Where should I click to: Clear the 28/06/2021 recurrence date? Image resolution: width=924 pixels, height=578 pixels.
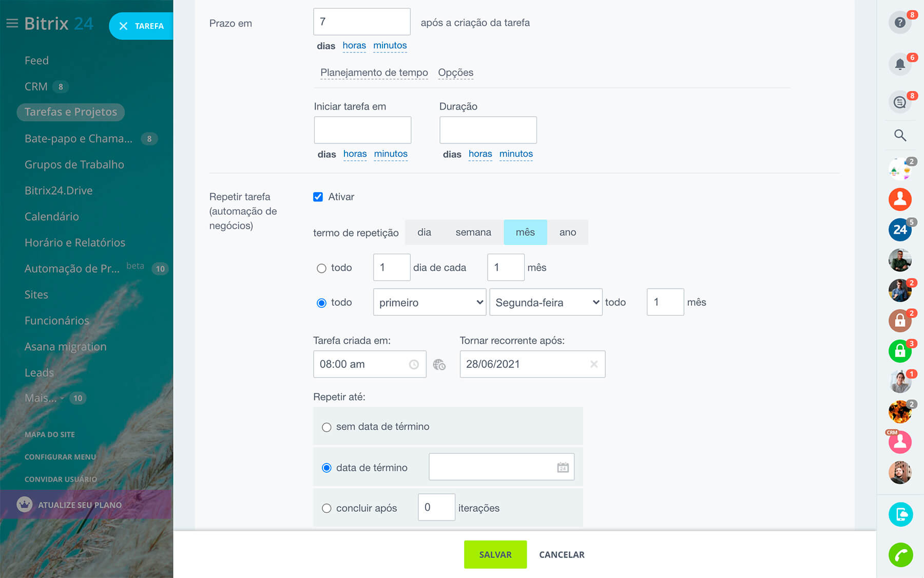(594, 364)
